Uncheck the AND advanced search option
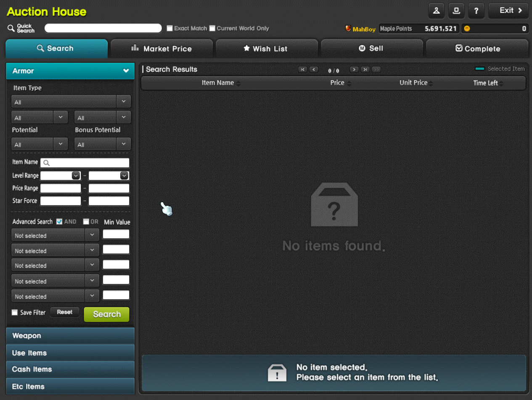The width and height of the screenshot is (532, 400). tap(59, 221)
